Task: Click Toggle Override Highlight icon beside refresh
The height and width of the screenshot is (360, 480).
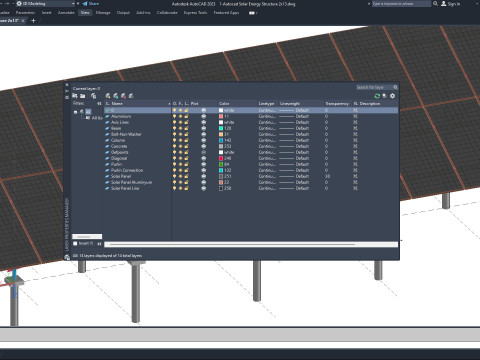Action: pyautogui.click(x=384, y=96)
